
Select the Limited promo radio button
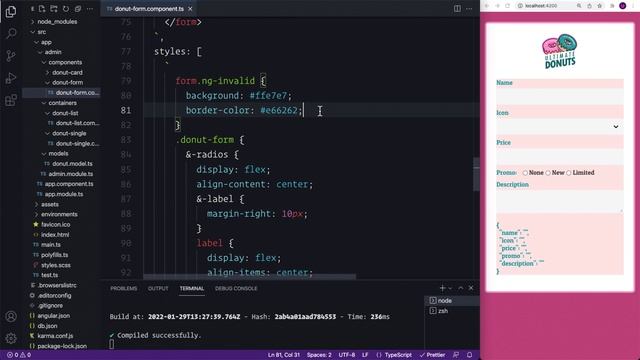pyautogui.click(x=569, y=173)
